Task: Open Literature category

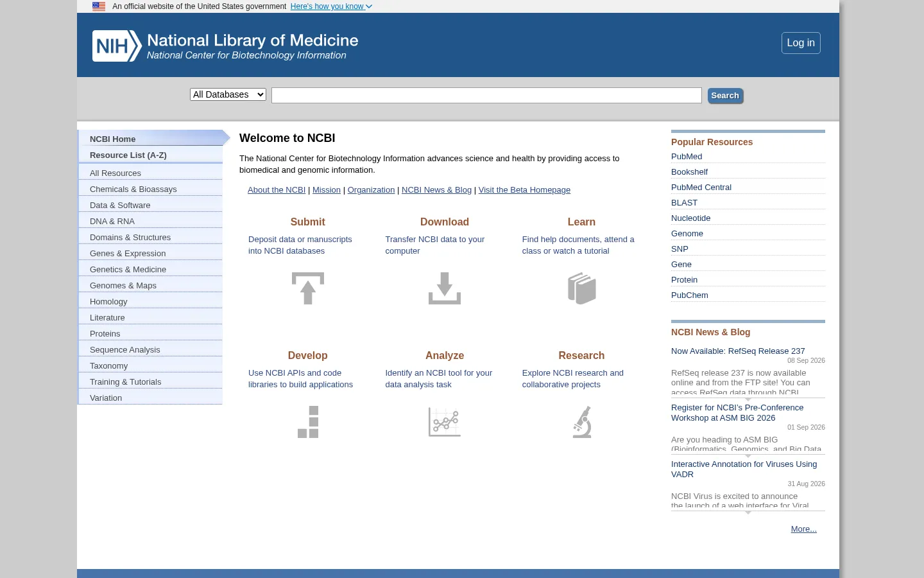Action: (150, 317)
